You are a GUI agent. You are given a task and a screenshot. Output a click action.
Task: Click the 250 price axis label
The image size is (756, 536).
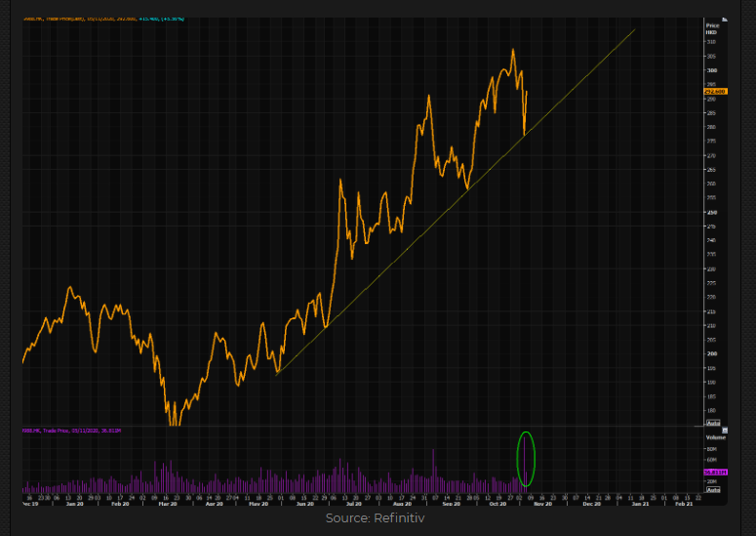pos(712,212)
